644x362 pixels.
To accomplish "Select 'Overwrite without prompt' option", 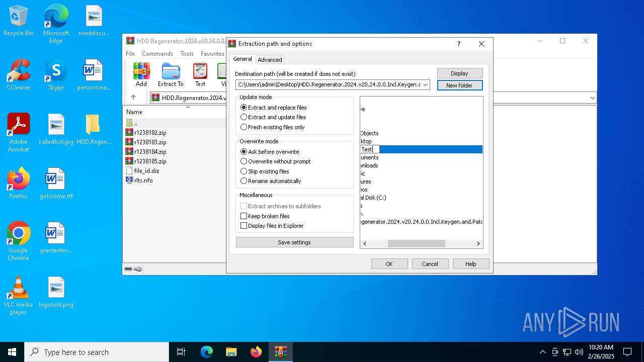I will [x=276, y=161].
